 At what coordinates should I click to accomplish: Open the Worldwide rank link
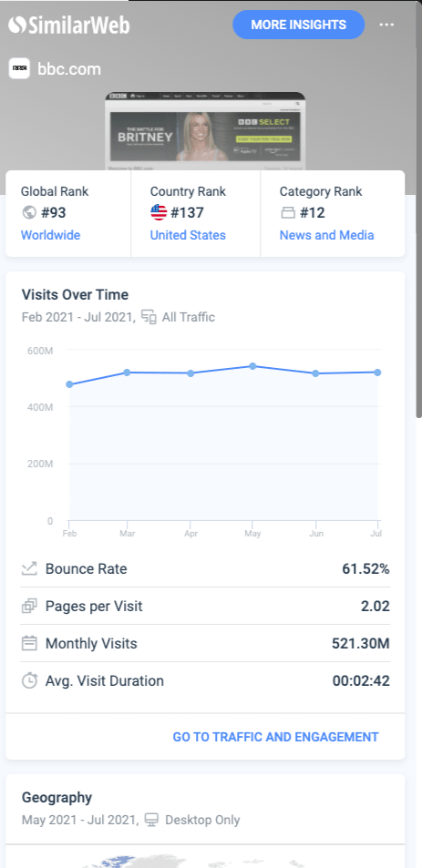[50, 235]
